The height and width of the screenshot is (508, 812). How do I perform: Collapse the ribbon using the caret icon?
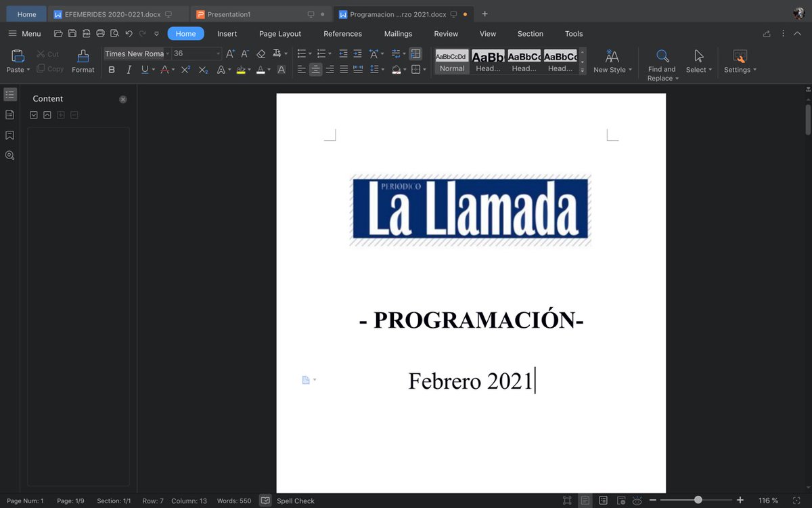pyautogui.click(x=798, y=34)
